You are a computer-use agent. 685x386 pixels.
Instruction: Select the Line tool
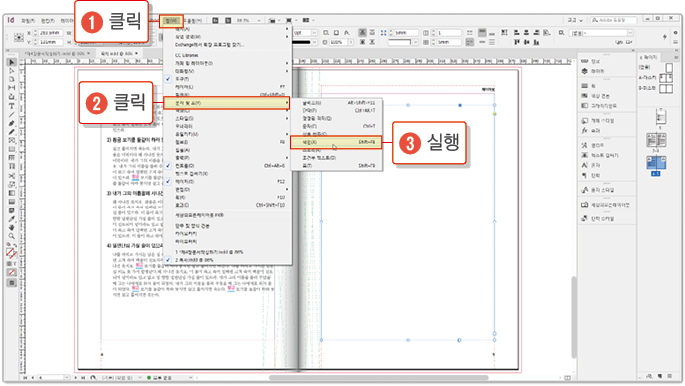pos(12,114)
